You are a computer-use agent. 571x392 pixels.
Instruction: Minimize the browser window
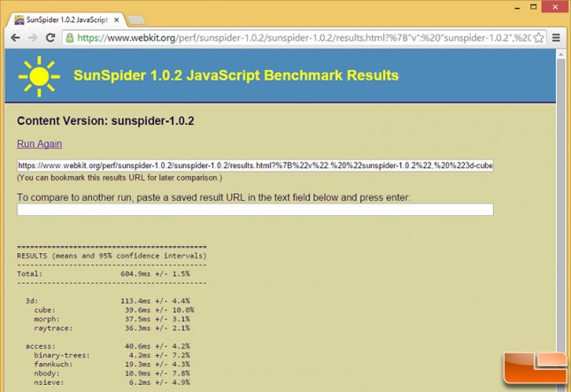pos(517,8)
